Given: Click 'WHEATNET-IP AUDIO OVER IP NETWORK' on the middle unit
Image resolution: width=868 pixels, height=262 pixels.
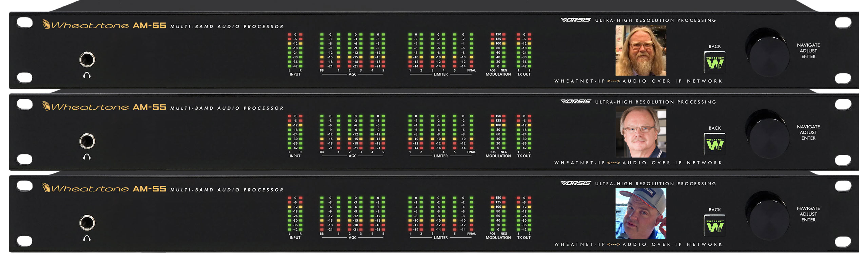Looking at the screenshot, I should click(638, 163).
